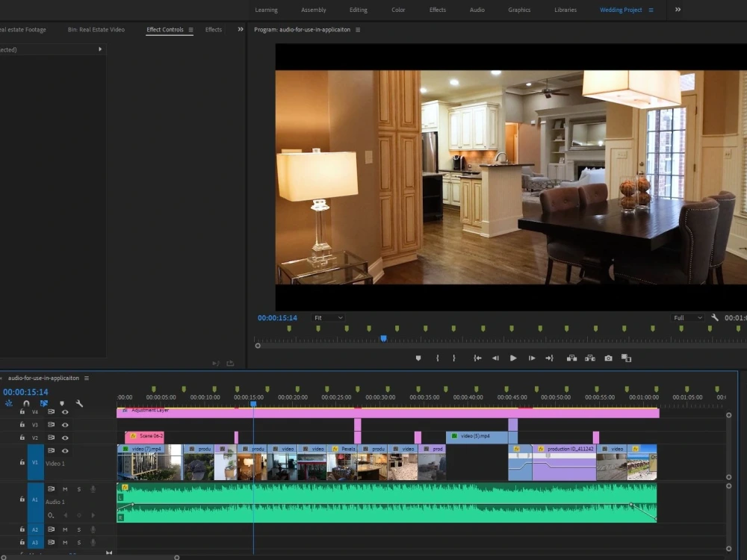
Task: Open the Bin: Real Estate Video tab
Action: 96,30
